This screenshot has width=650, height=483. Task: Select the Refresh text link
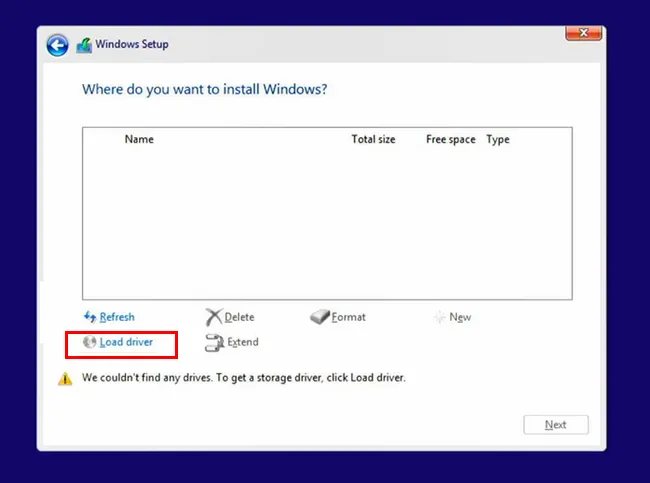(x=117, y=317)
